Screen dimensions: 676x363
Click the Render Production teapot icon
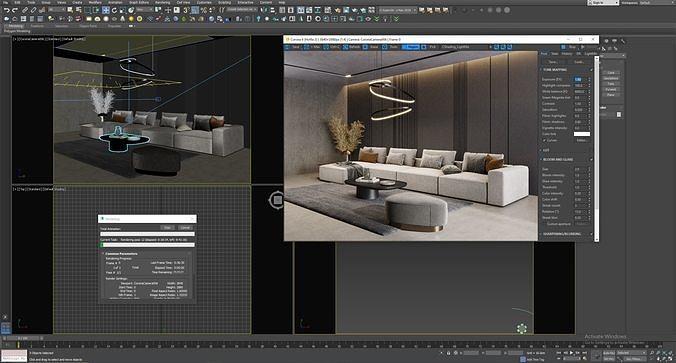[x=354, y=10]
